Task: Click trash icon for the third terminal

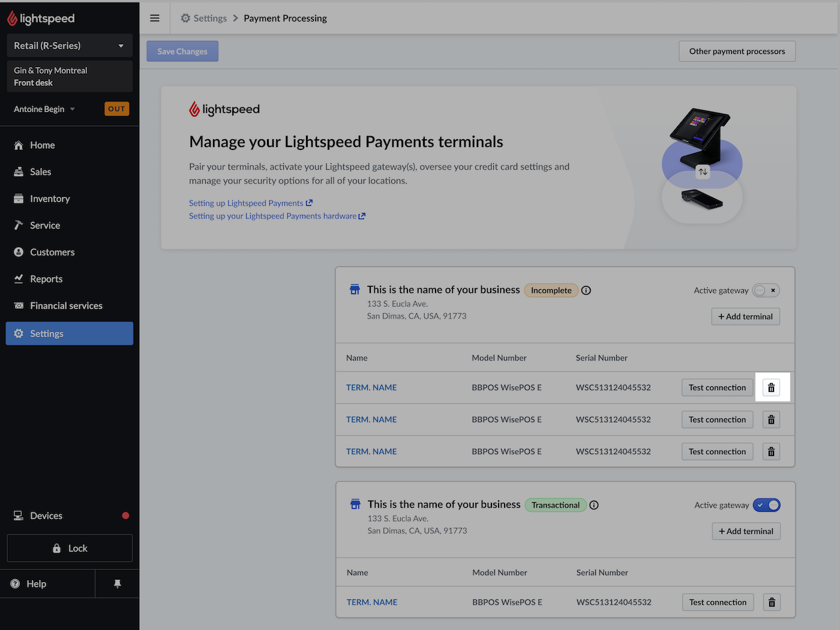Action: (771, 452)
